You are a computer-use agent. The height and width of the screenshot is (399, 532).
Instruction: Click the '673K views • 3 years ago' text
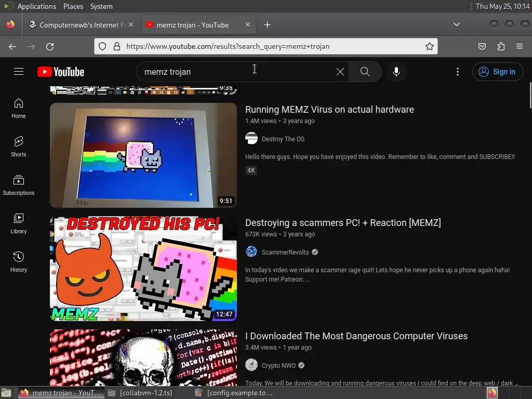coord(280,234)
